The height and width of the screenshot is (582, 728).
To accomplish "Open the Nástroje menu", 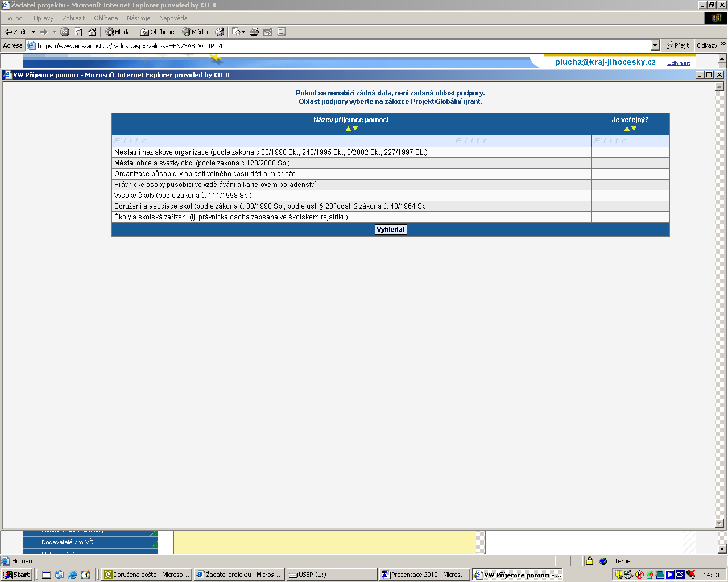I will [138, 18].
